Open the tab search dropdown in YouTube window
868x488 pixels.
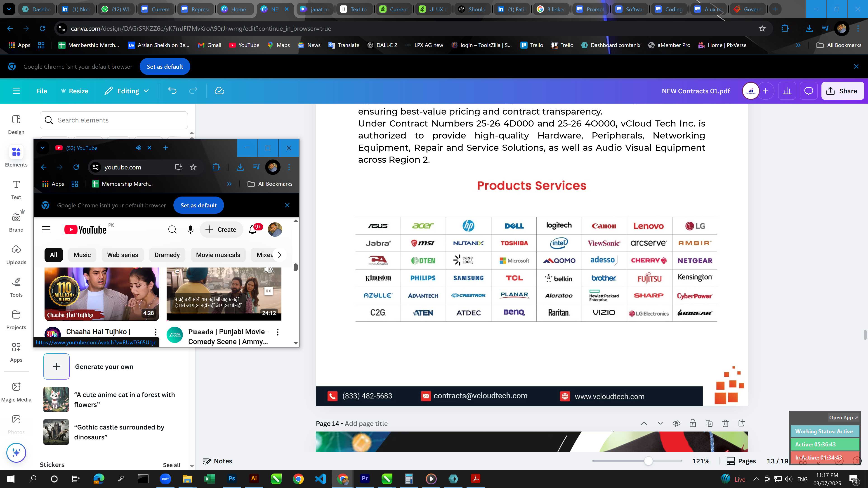[x=42, y=148]
